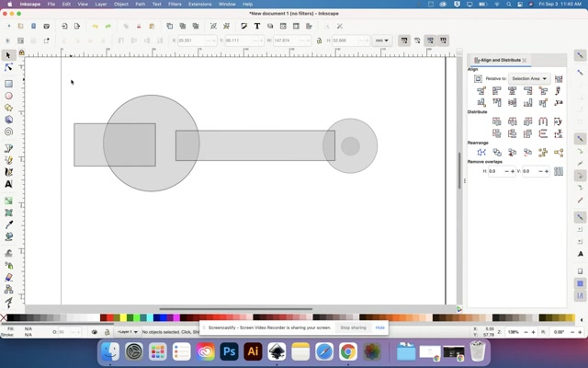Select the Node edit tool

pos(9,67)
